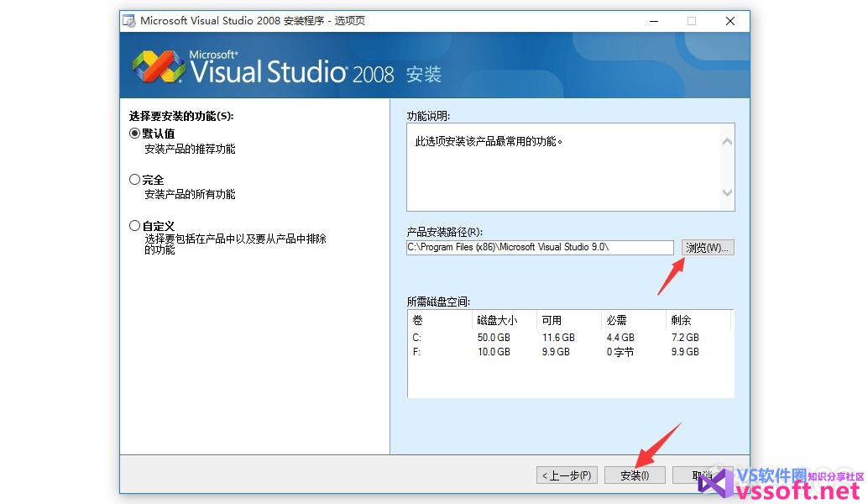This screenshot has height=504, width=868.
Task: Click the Visual Studio logo icon
Action: pos(159,67)
